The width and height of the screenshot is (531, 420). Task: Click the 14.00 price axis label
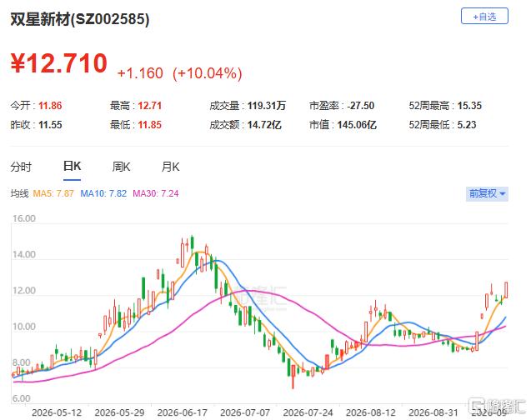coord(24,254)
